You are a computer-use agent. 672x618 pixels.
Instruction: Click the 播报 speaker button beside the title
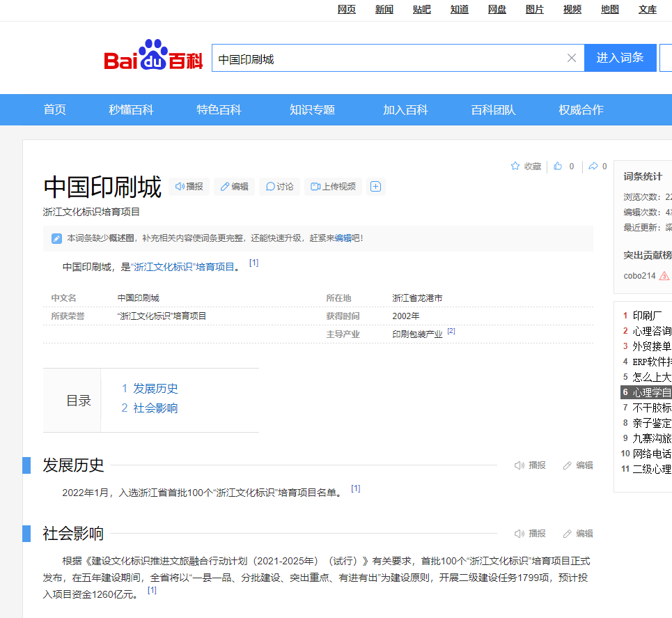189,187
